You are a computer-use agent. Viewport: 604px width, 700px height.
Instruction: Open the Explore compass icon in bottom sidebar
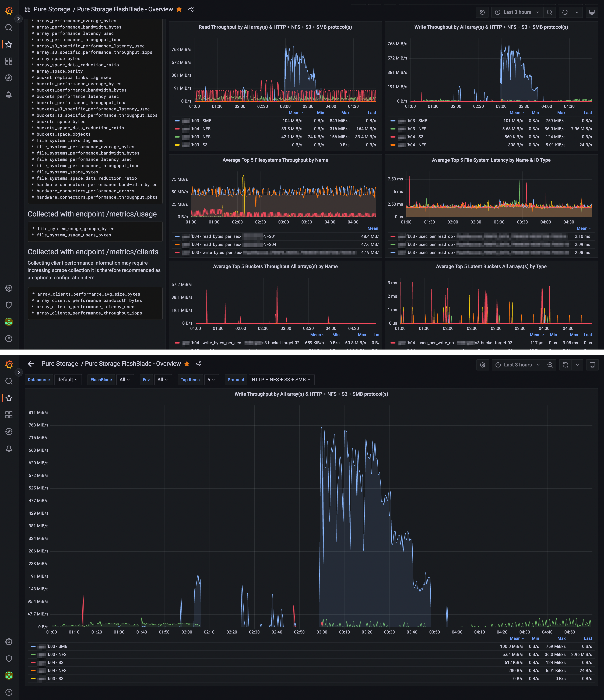[9, 431]
